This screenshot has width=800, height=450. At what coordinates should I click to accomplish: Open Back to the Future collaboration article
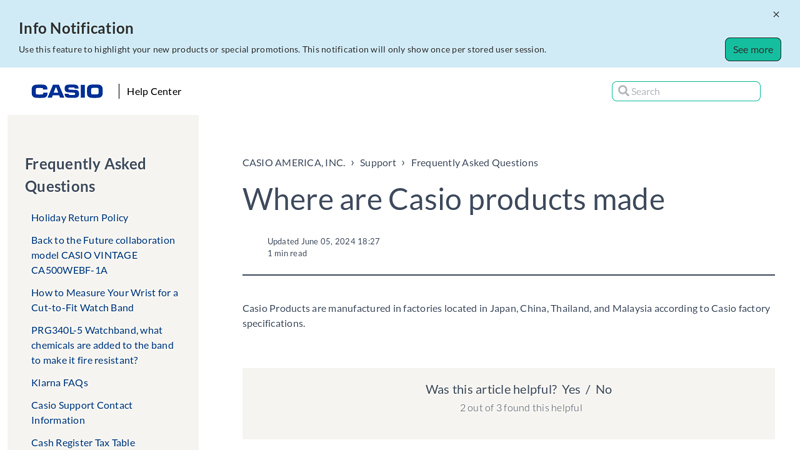coord(103,255)
